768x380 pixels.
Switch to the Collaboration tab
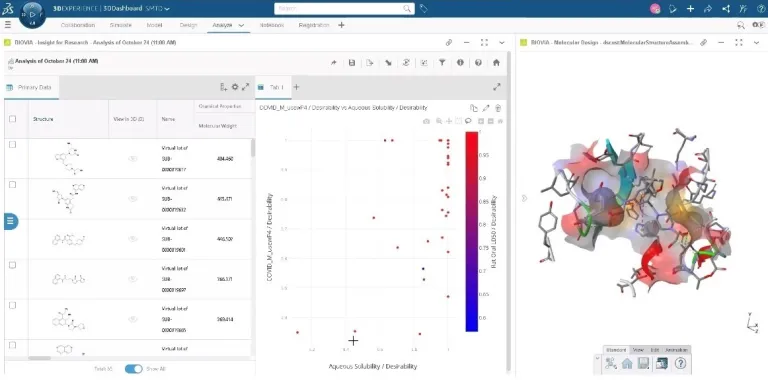pos(78,25)
